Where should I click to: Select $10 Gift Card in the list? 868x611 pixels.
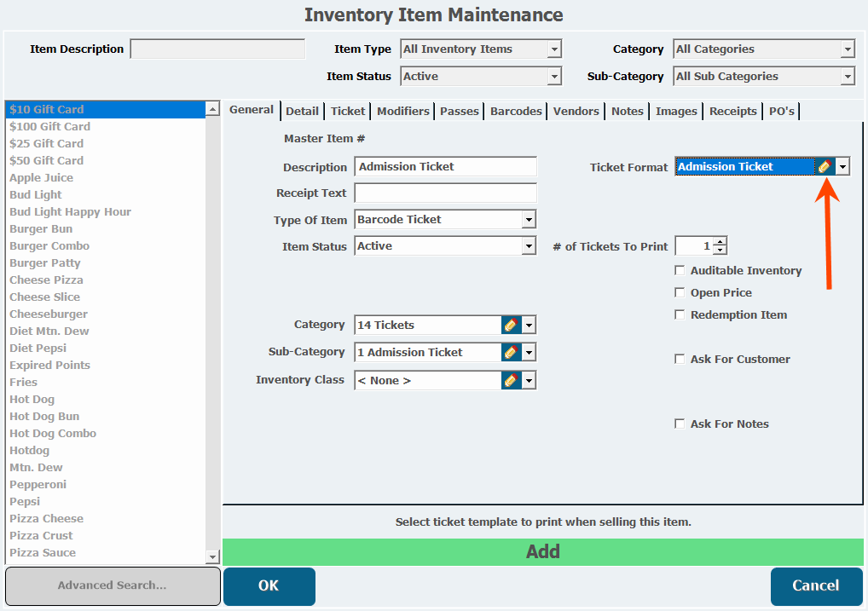point(105,110)
